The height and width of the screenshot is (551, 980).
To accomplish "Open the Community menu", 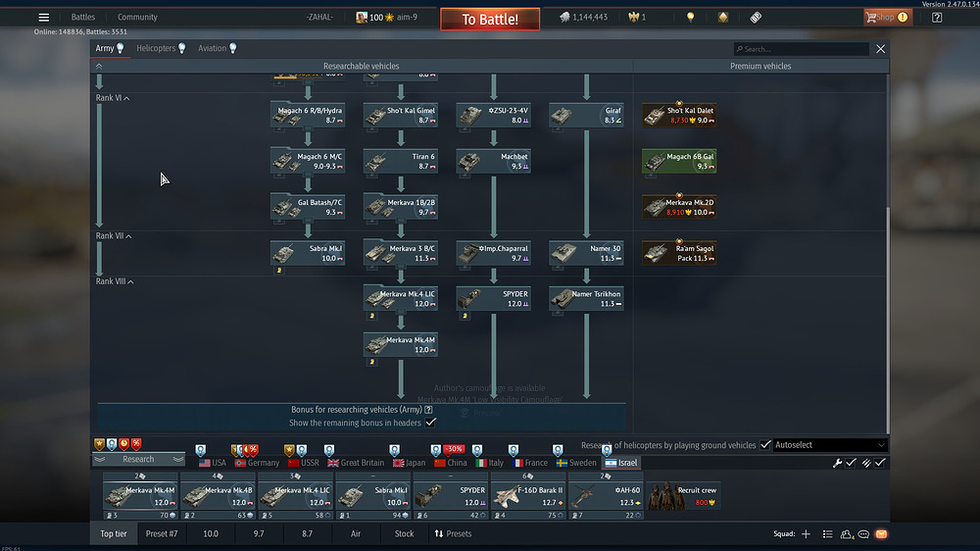I will 137,17.
